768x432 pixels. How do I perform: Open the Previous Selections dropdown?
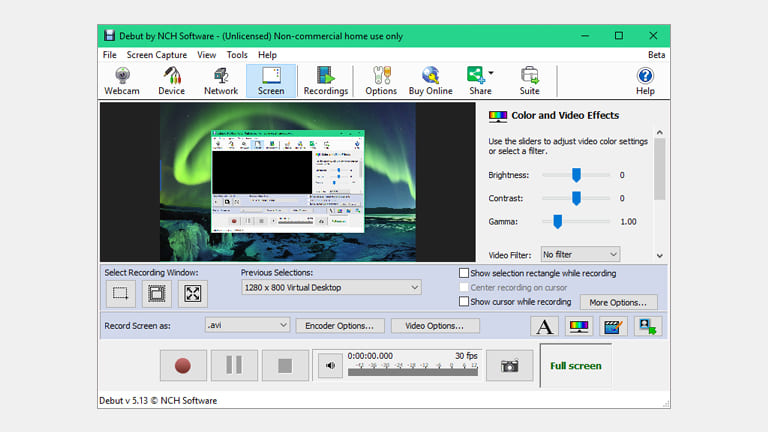click(331, 288)
